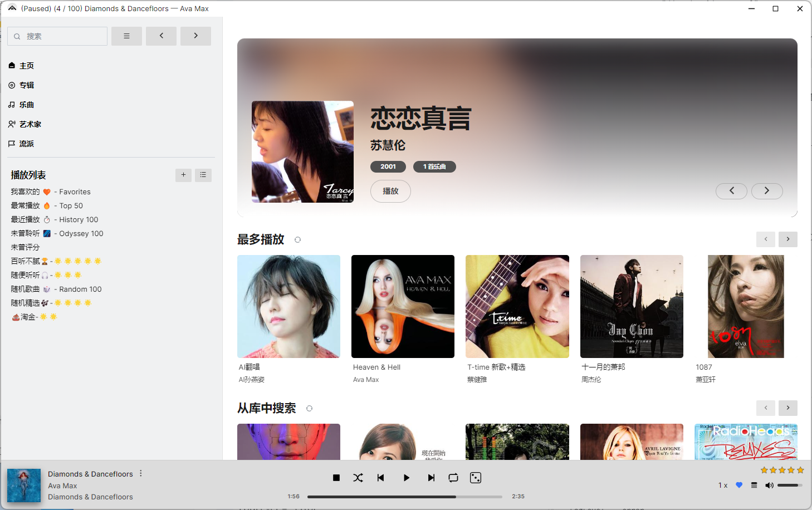The image size is (812, 510).
Task: Click the 2001 year tag
Action: pos(388,166)
